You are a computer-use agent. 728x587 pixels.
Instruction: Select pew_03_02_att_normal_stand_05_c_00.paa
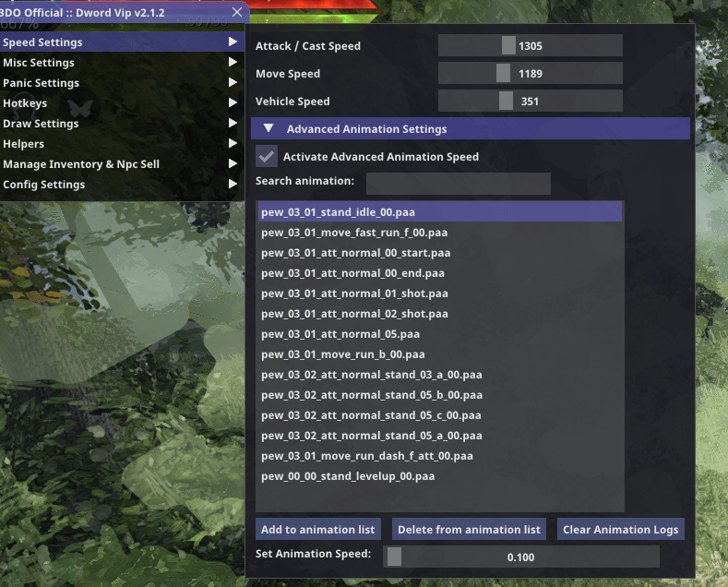440,415
